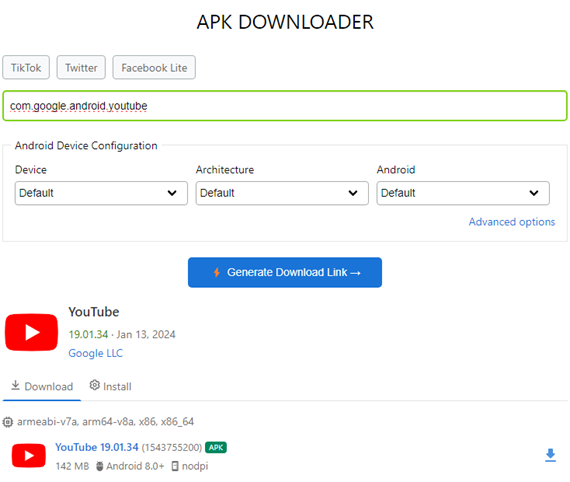Click the green APK badge
This screenshot has width=570, height=482.
coord(216,447)
